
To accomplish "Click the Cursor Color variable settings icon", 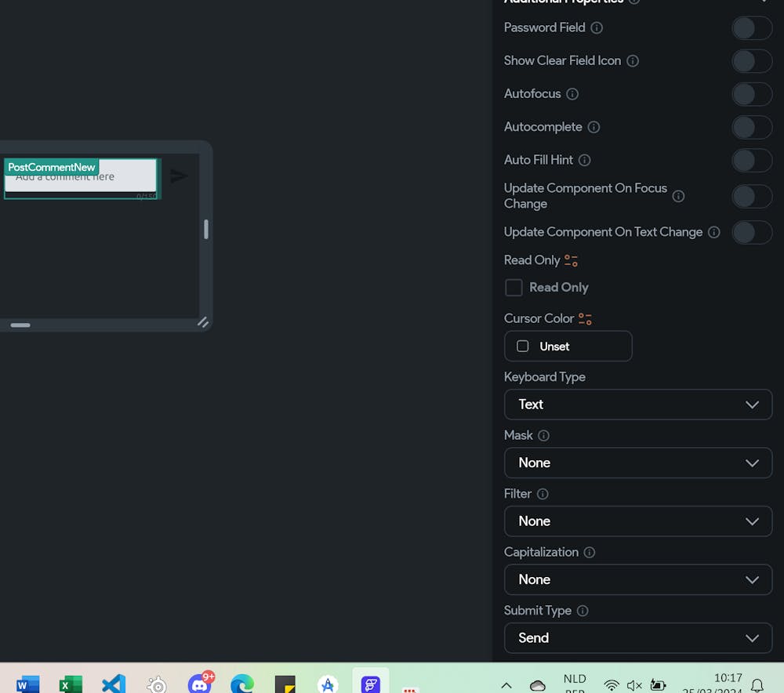I will [585, 319].
